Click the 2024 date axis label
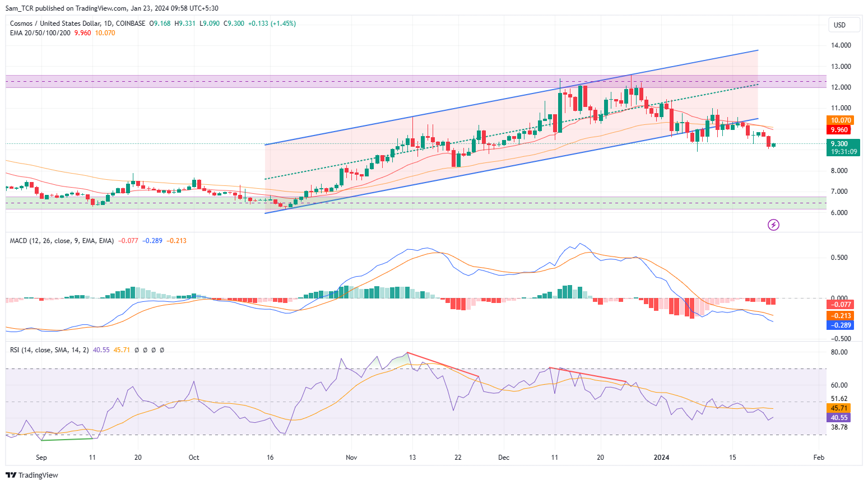Viewport: 868px width, 485px height. 662,458
